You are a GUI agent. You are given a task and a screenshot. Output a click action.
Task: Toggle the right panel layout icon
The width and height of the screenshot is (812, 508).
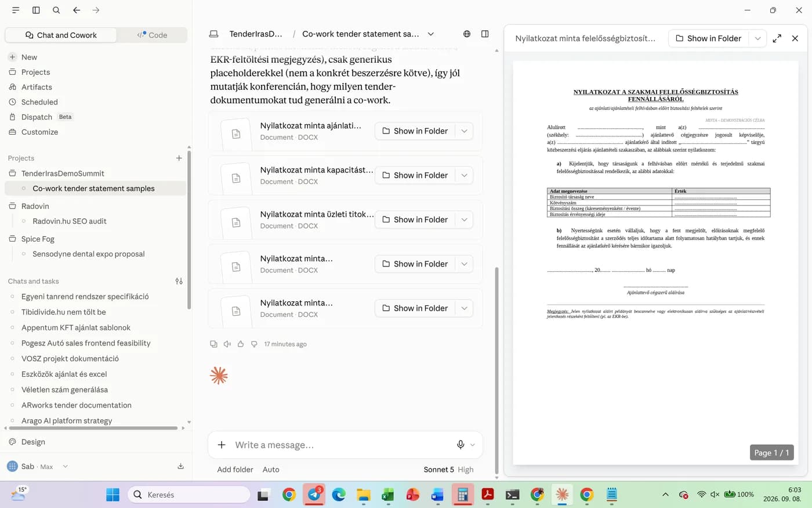(485, 34)
